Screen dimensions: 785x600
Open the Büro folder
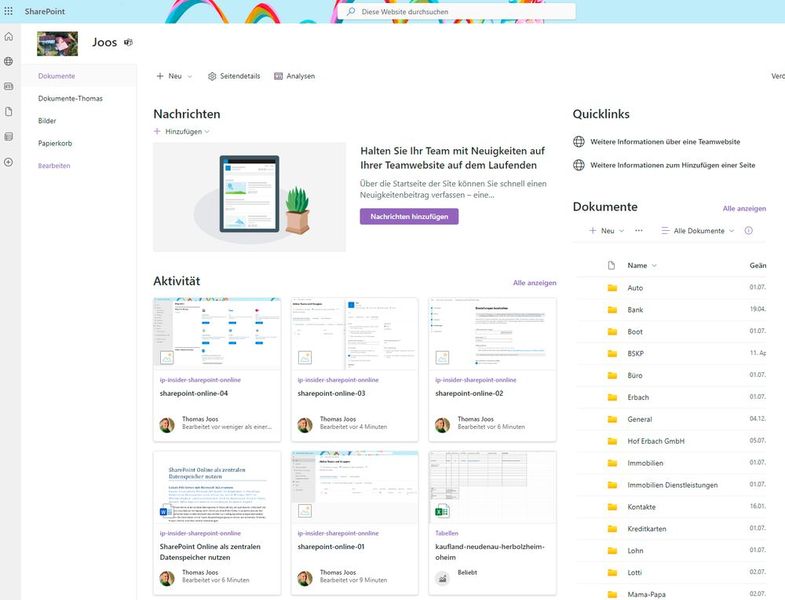point(635,376)
